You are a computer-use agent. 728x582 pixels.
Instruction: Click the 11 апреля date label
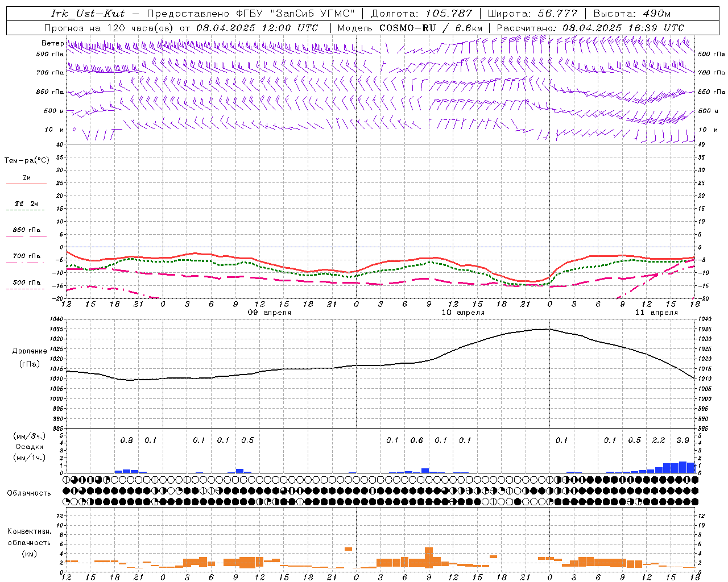pos(656,313)
